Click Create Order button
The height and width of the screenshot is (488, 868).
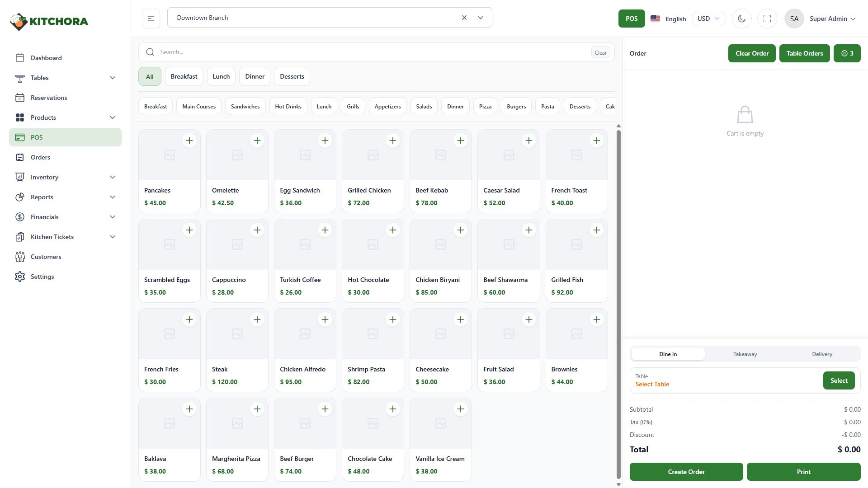pos(686,472)
